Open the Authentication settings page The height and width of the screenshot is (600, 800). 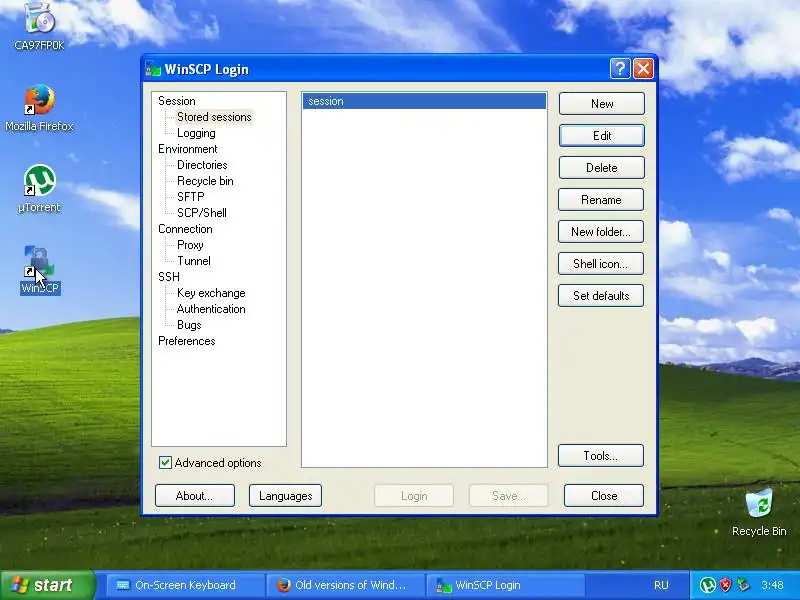click(211, 309)
